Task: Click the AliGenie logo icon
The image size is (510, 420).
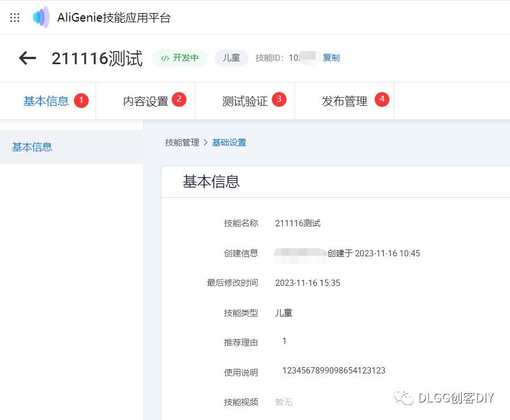Action: coord(41,17)
